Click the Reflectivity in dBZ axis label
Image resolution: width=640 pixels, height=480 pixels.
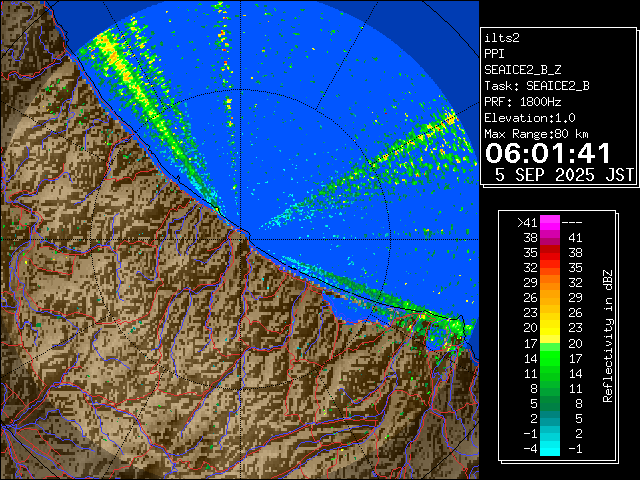click(607, 335)
